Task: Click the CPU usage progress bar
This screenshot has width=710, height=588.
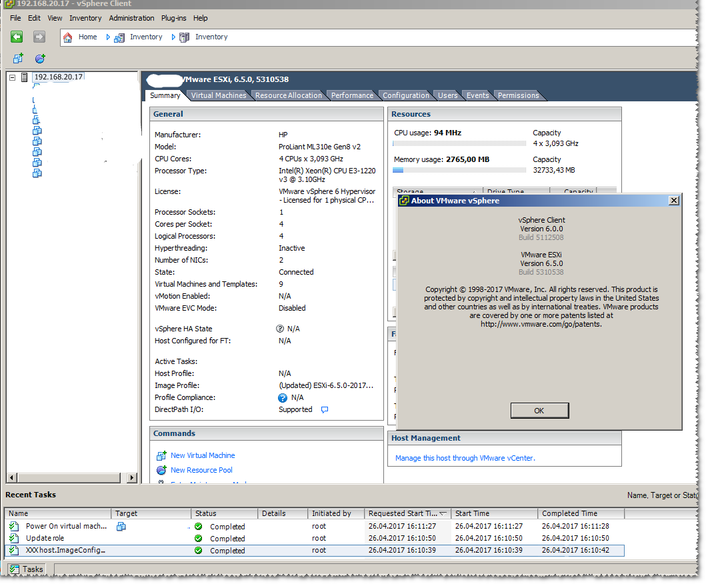Action: (459, 143)
